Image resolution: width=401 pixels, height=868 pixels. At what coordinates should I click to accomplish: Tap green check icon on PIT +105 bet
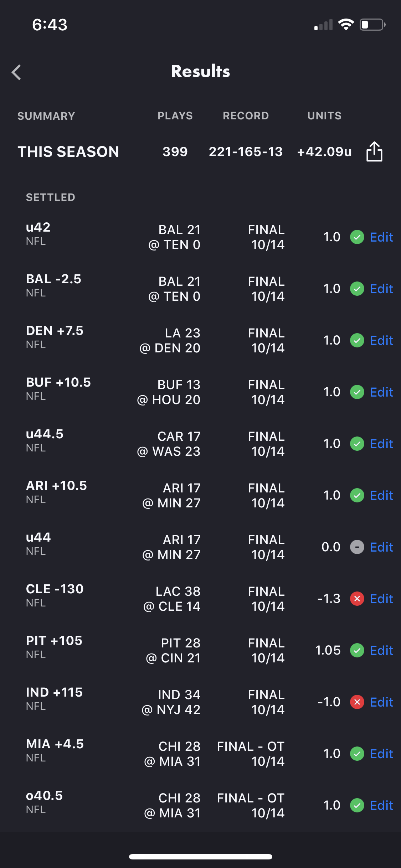[x=357, y=650]
